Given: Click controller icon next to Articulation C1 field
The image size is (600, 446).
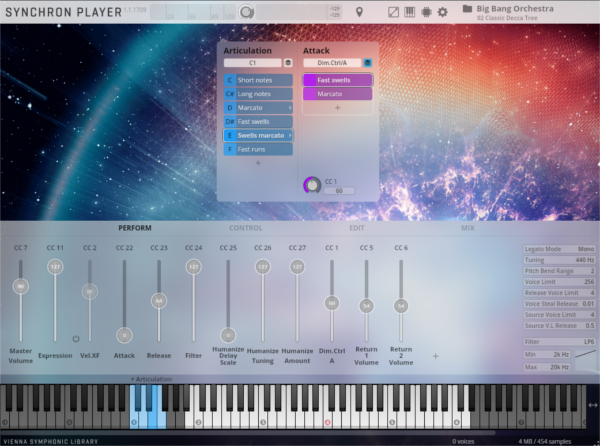Looking at the screenshot, I should (288, 63).
